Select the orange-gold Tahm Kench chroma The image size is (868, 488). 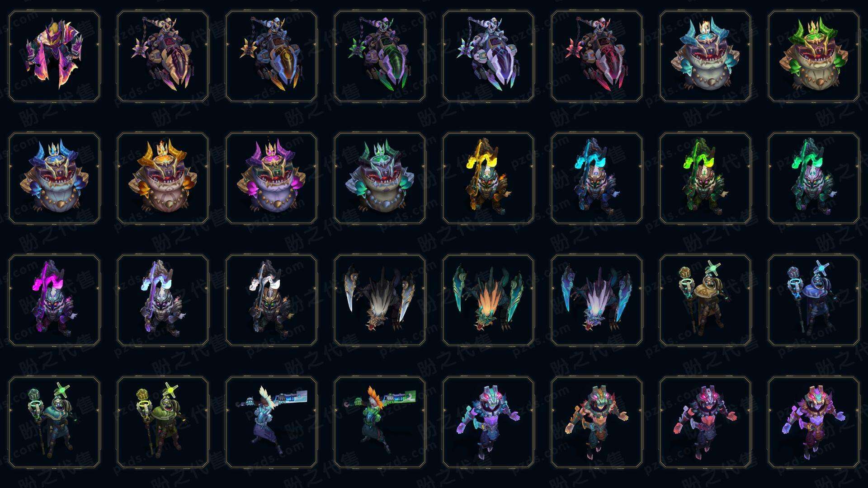coord(163,178)
